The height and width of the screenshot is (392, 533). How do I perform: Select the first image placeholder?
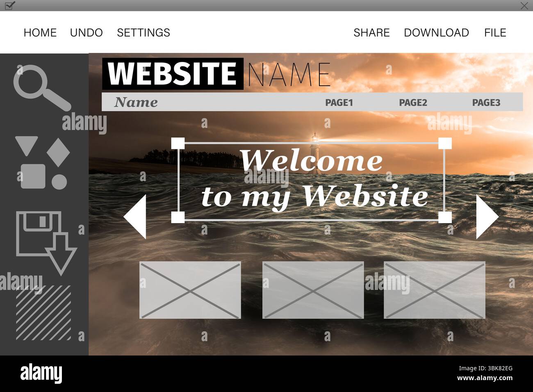190,290
